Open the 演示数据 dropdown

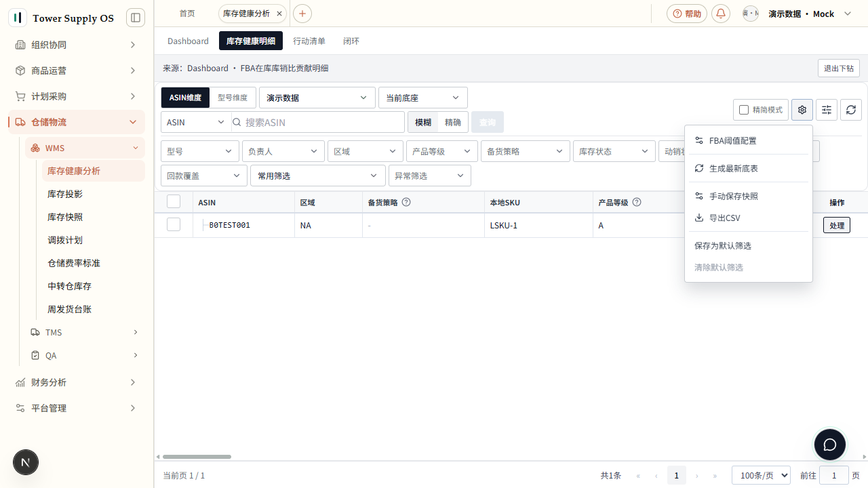[317, 98]
